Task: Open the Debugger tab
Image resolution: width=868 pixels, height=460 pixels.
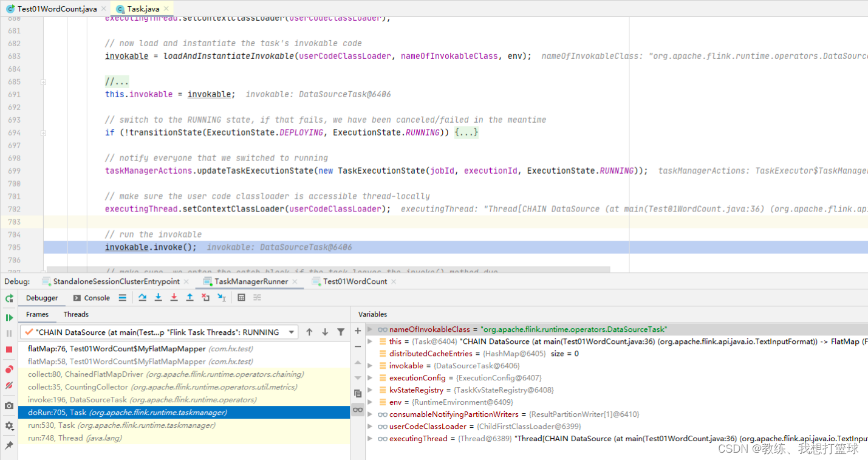Action: pyautogui.click(x=42, y=298)
